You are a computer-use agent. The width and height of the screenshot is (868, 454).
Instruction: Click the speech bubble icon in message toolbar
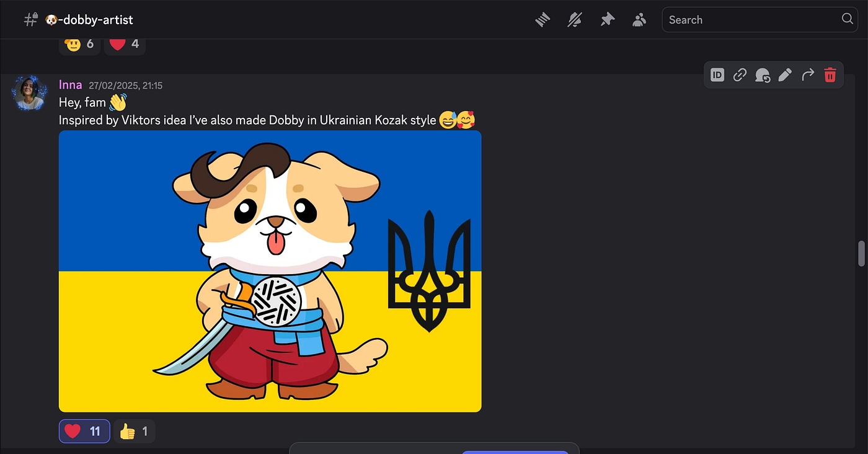click(x=763, y=75)
